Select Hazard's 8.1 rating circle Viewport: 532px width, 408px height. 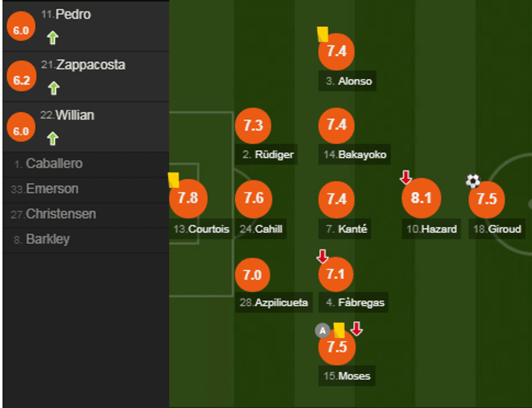click(x=420, y=198)
